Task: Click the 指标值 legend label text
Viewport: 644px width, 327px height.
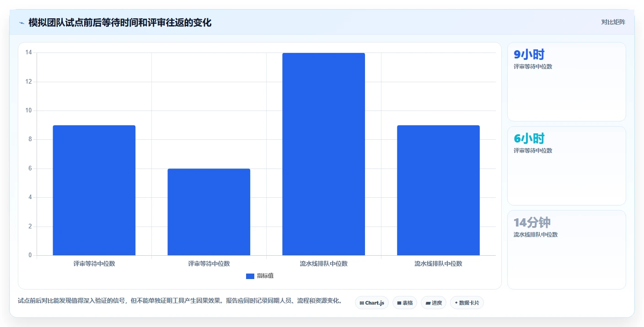Action: [265, 276]
